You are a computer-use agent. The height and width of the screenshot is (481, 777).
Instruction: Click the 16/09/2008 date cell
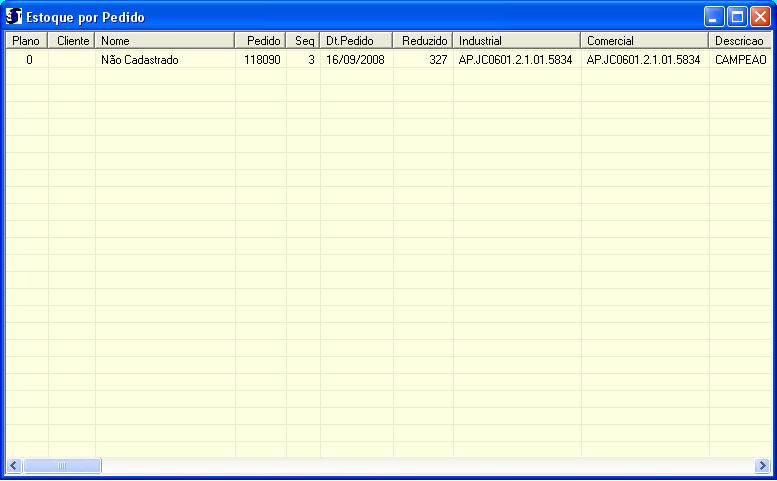[x=355, y=60]
